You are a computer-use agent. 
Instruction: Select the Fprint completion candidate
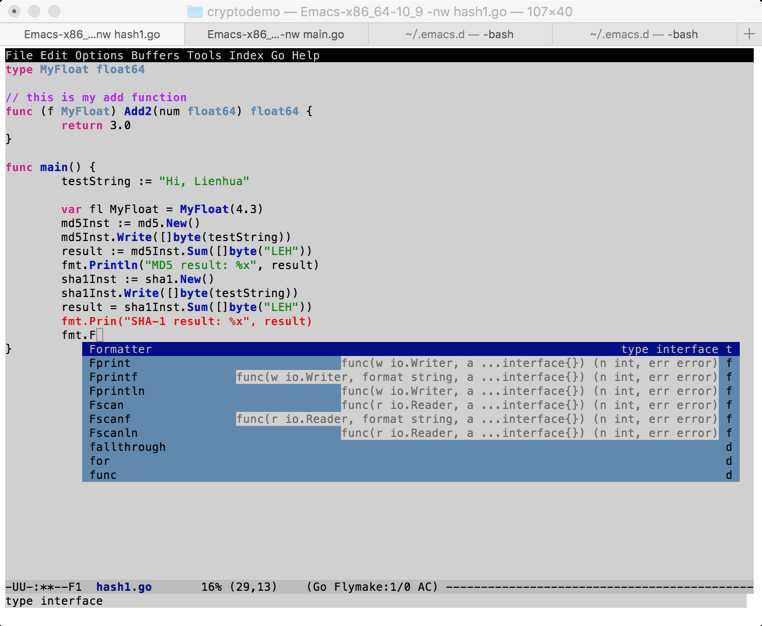pos(411,363)
